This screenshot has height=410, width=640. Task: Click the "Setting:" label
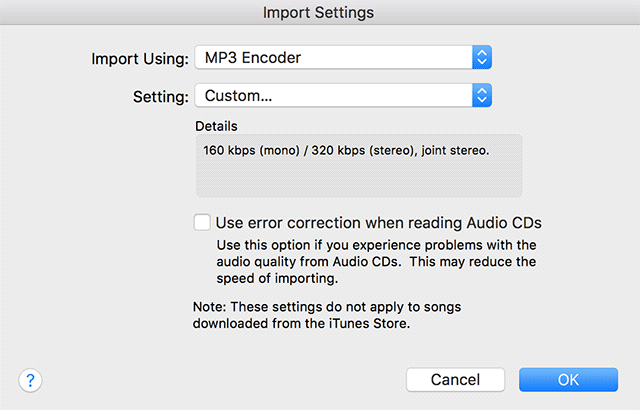[x=160, y=97]
